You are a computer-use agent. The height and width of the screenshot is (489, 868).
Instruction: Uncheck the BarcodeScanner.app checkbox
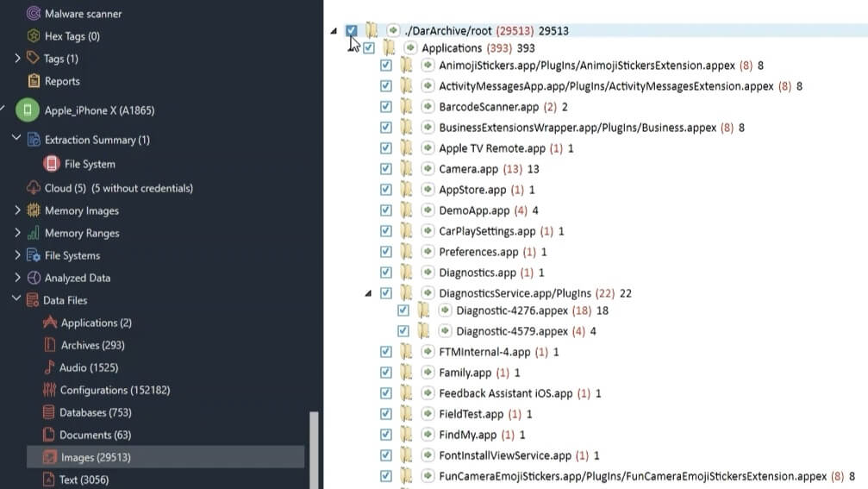point(386,107)
